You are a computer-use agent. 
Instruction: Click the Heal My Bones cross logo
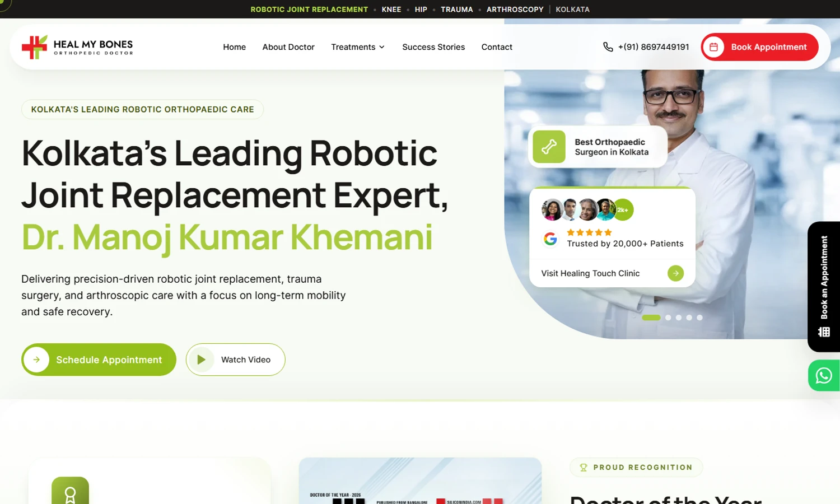click(x=34, y=47)
